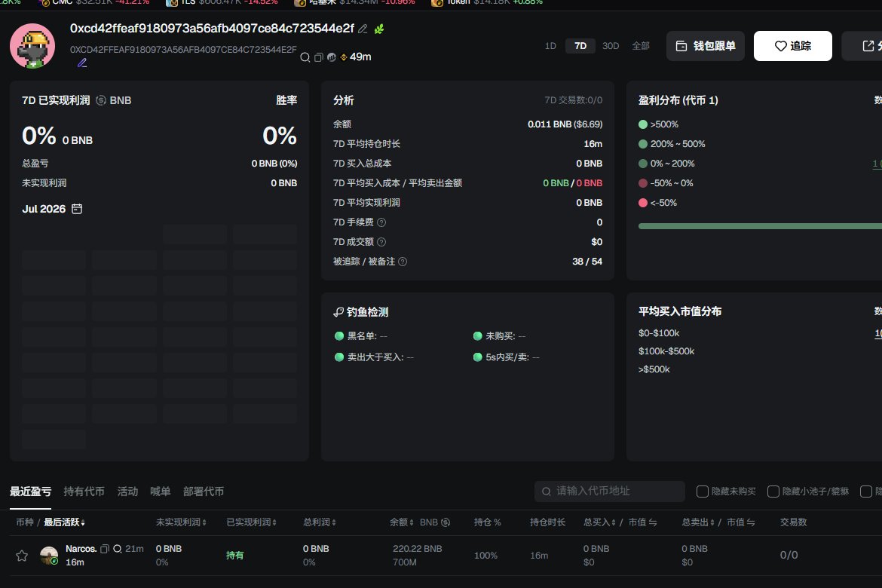882x588 pixels.
Task: Click the BNB chain logo beside 49m
Action: [x=344, y=57]
